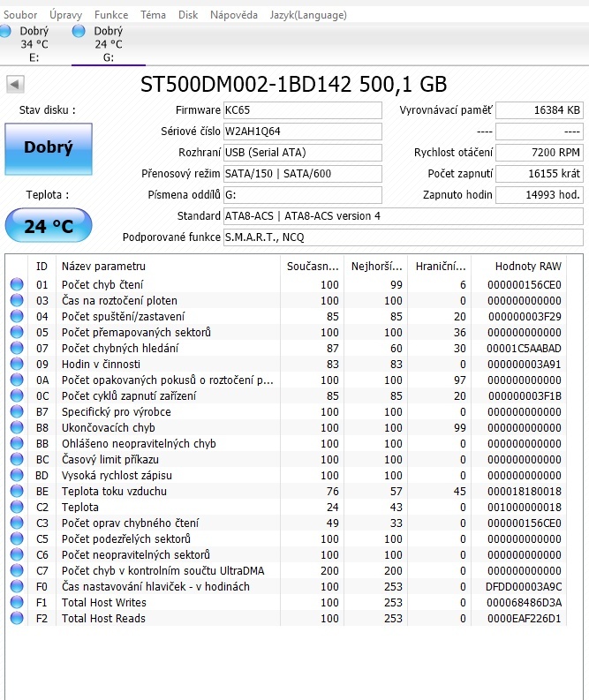Click the Přenosový režim field
This screenshot has width=589, height=700.
click(x=303, y=174)
